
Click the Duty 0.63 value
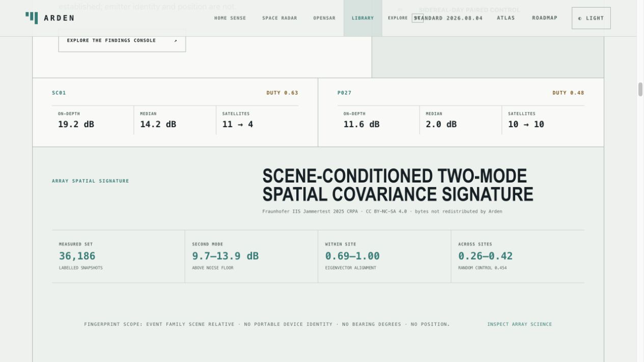pos(283,93)
